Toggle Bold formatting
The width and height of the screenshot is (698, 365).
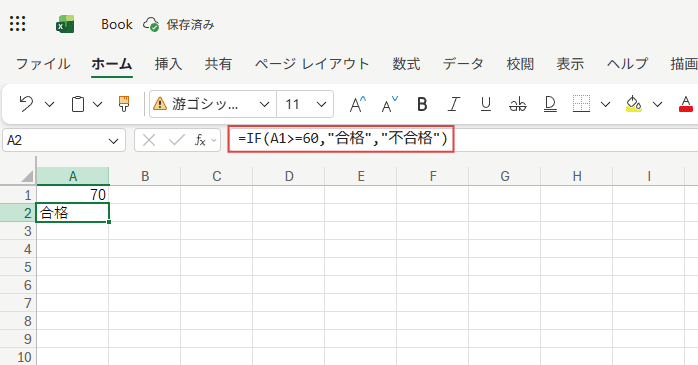[x=422, y=104]
